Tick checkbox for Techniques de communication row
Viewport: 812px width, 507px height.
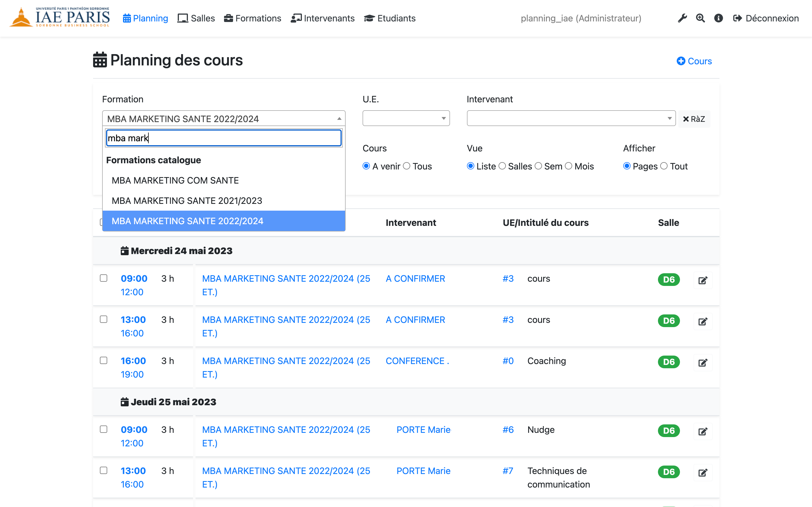click(x=104, y=470)
